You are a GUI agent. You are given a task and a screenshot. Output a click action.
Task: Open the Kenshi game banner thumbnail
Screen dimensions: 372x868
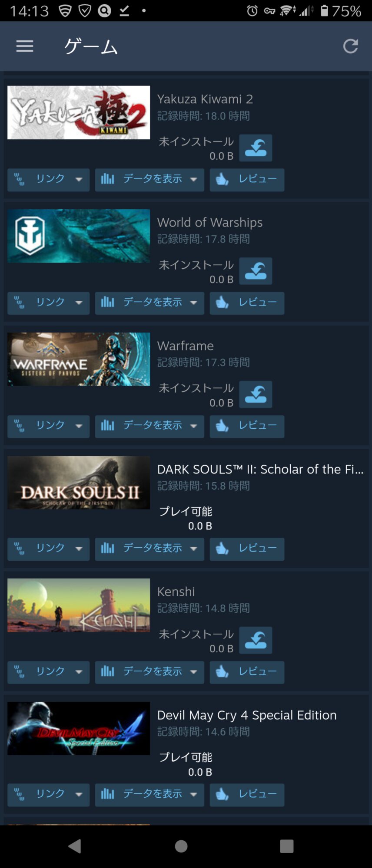click(79, 605)
